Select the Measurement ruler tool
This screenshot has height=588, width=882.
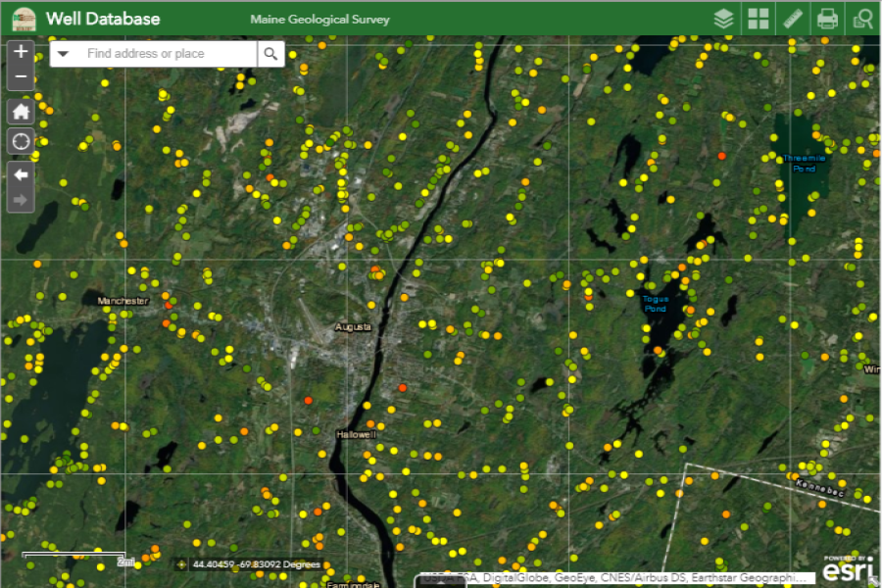[793, 18]
